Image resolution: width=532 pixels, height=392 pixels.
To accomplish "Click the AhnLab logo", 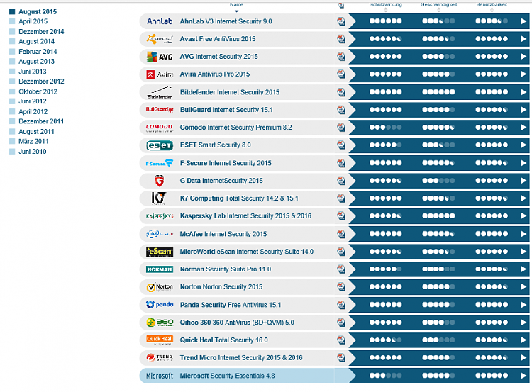I will pyautogui.click(x=160, y=21).
